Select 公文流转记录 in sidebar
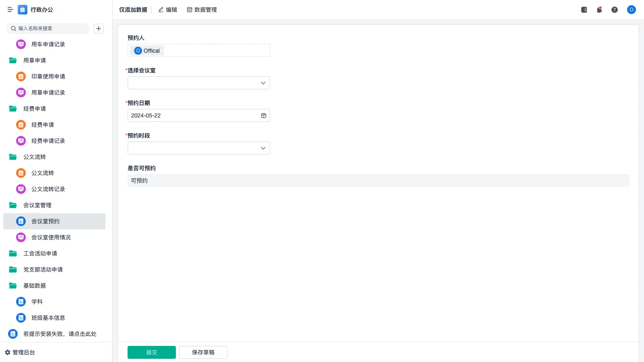The width and height of the screenshot is (644, 362). pos(54,189)
